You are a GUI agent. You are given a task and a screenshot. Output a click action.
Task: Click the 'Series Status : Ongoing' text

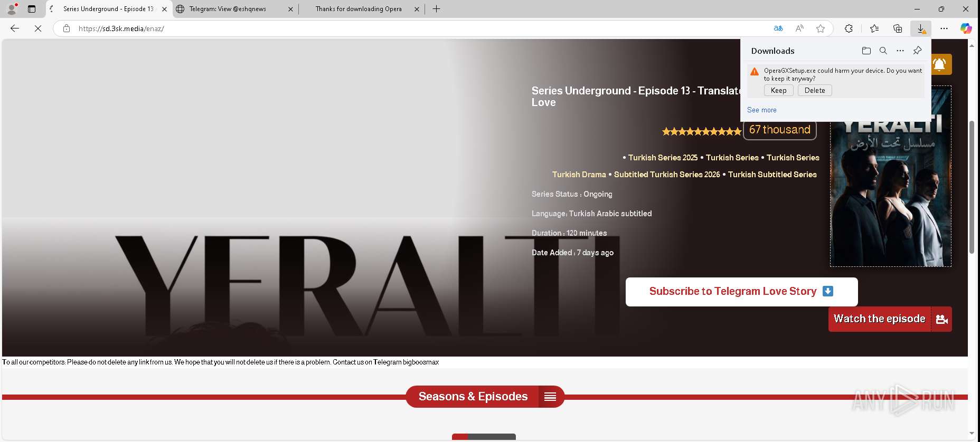(572, 194)
